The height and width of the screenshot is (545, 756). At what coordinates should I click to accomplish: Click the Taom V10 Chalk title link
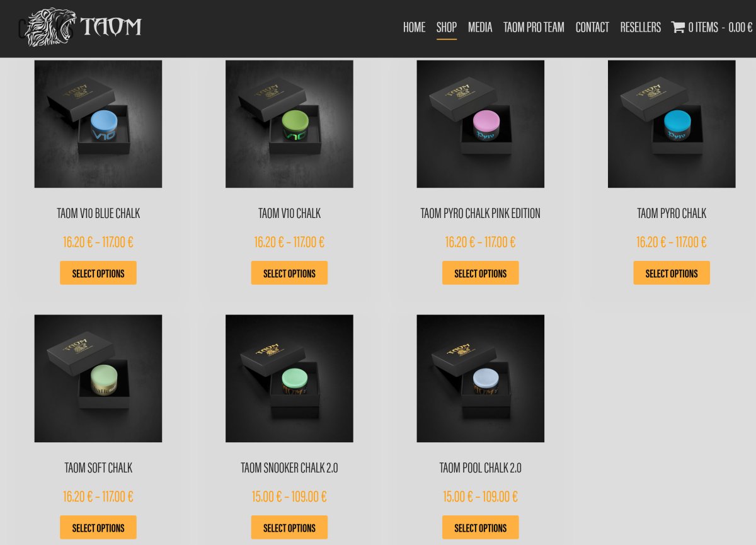point(289,214)
